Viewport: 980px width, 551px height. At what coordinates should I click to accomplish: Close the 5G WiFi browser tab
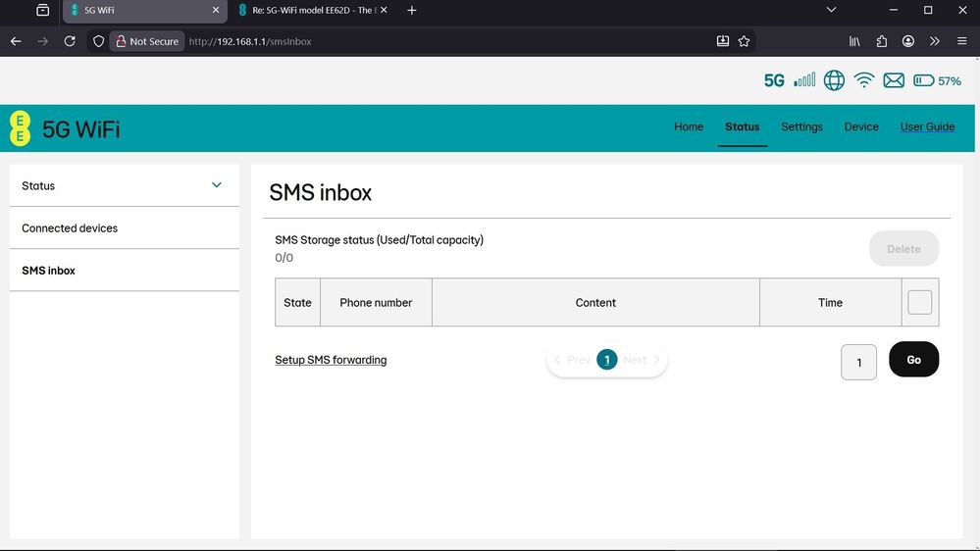point(216,10)
